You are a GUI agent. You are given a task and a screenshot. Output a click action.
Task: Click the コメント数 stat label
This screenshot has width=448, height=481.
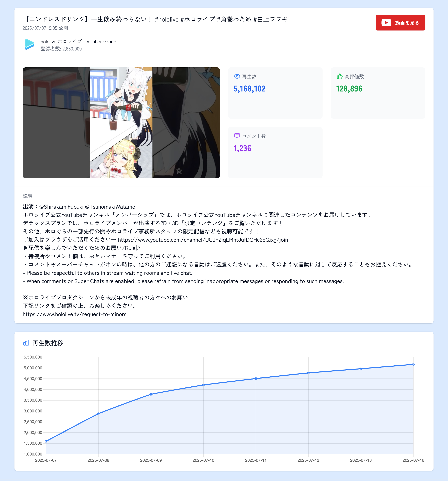pyautogui.click(x=254, y=136)
